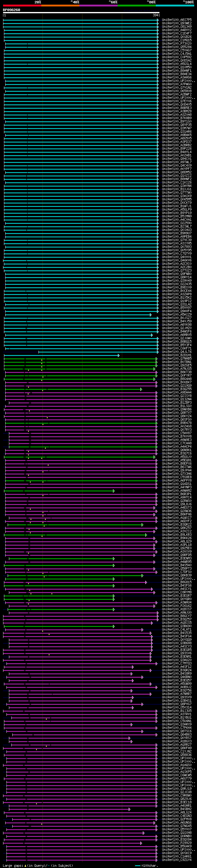197x868 pixels.
Task: Select label UniRef100_O65808
Action: coord(177,91)
